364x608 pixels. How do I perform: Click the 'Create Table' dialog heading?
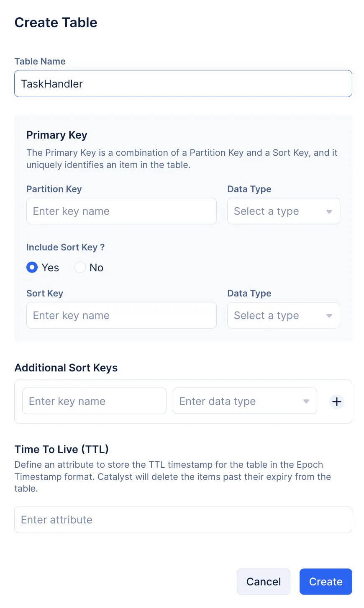click(56, 23)
